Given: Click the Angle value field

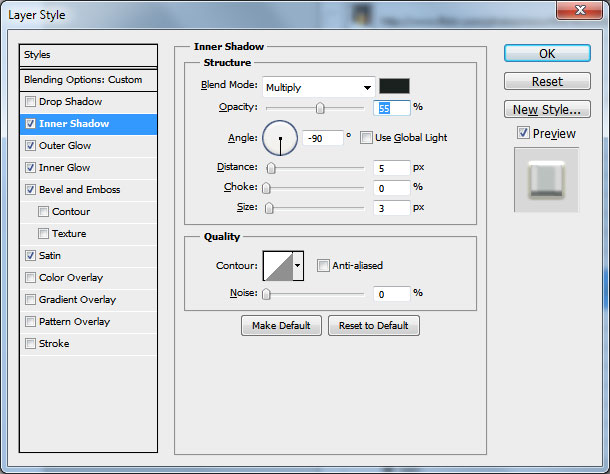Looking at the screenshot, I should click(323, 138).
